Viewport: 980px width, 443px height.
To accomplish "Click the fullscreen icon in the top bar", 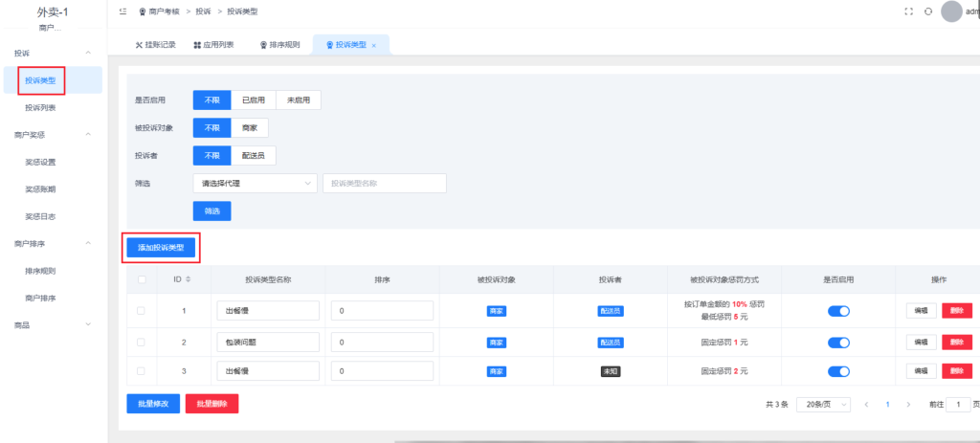I will 907,11.
